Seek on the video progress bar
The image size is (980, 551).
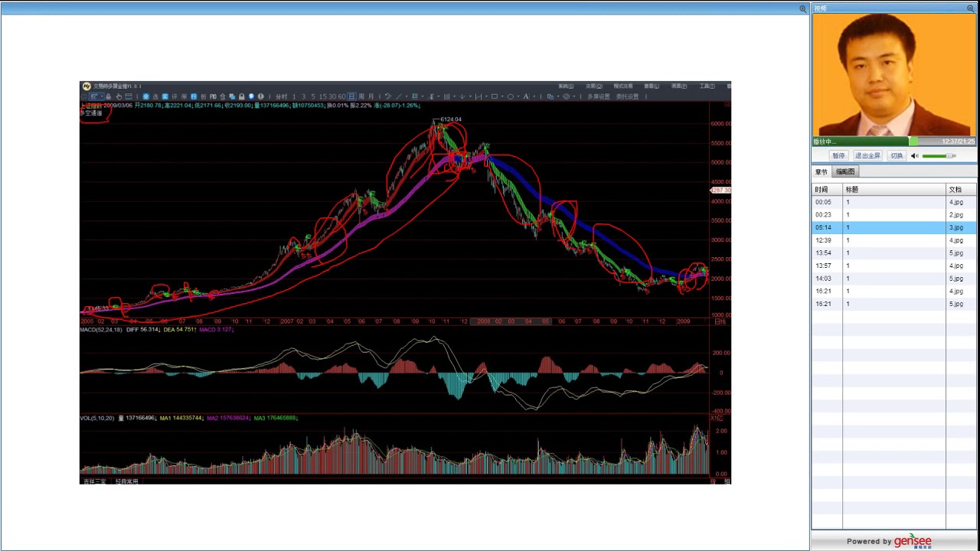[x=894, y=142]
